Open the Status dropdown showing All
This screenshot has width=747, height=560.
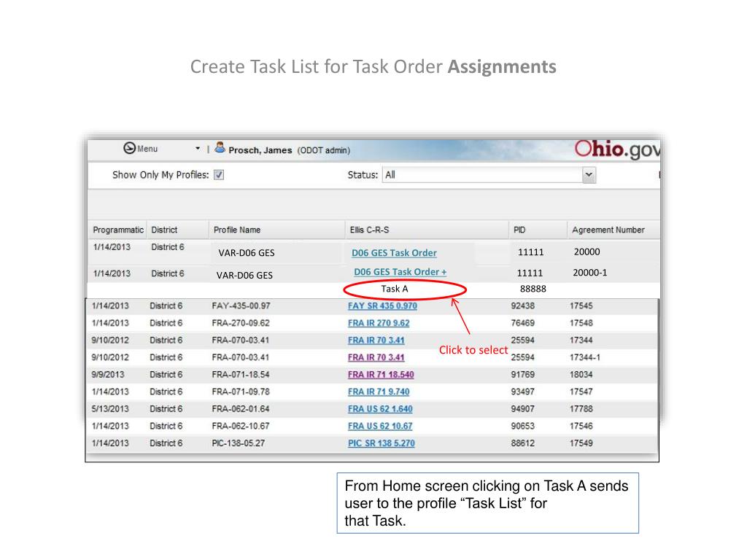[x=489, y=175]
